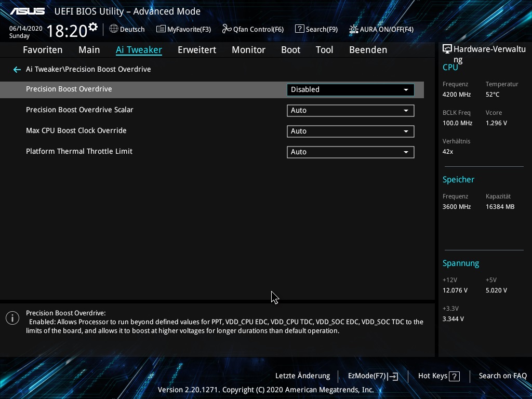Switch to the Favoriten tab
Image resolution: width=532 pixels, height=399 pixels.
(43, 50)
